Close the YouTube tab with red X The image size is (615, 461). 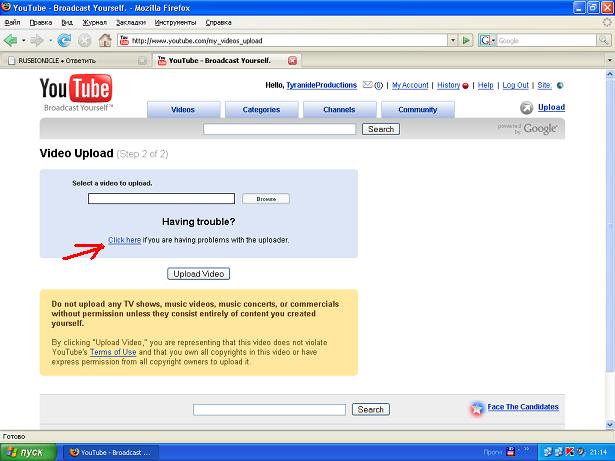tap(292, 60)
